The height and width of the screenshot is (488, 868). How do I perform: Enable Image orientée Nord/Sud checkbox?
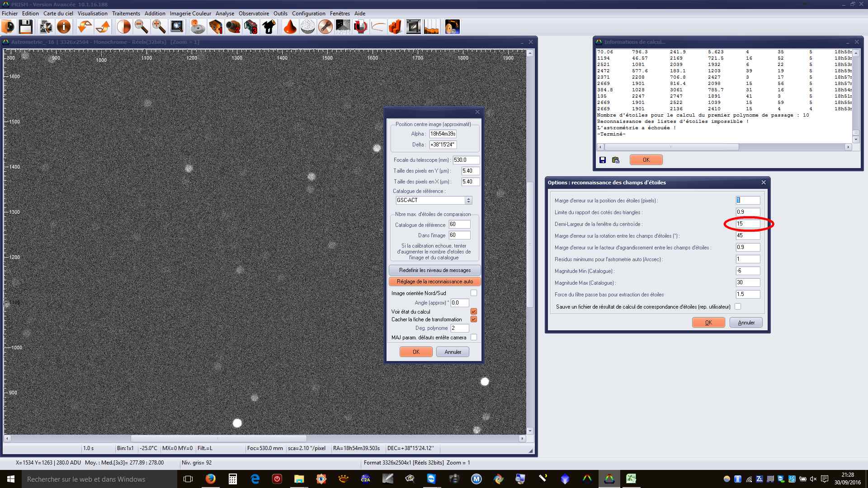[473, 293]
